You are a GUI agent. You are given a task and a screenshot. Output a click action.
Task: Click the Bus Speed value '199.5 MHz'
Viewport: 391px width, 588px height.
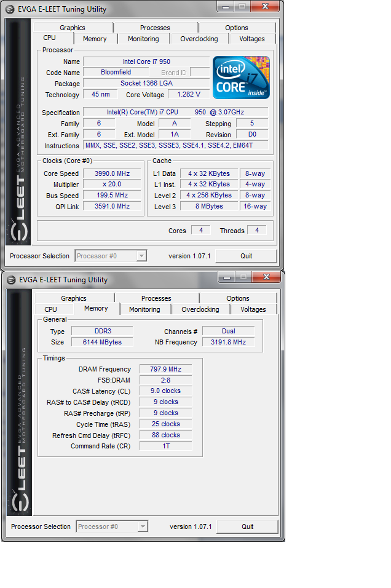(112, 196)
